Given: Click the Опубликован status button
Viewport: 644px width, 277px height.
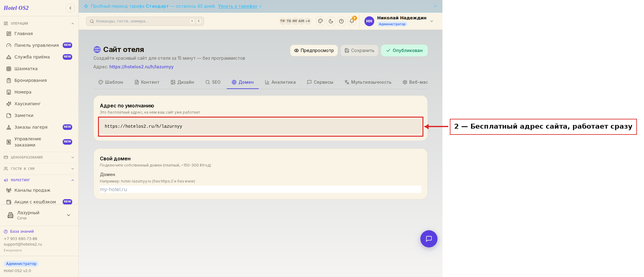Looking at the screenshot, I should pos(404,50).
